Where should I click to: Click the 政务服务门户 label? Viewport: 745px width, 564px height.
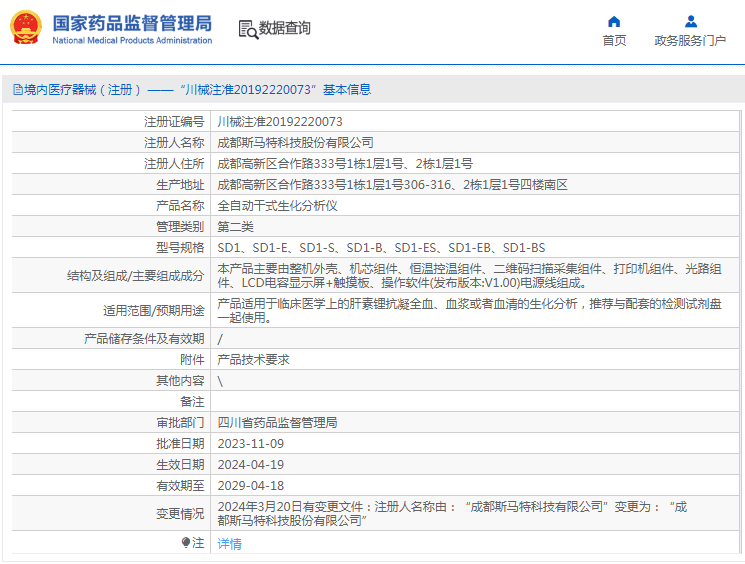[690, 41]
